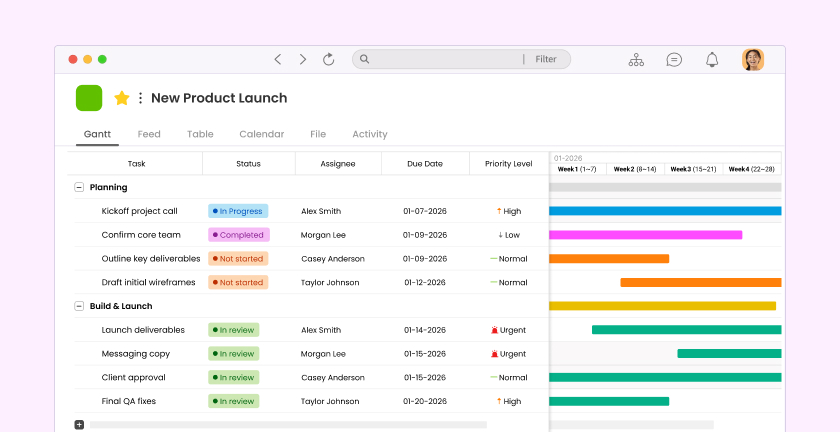Switch to the Calendar tab
This screenshot has width=840, height=432.
pyautogui.click(x=261, y=134)
